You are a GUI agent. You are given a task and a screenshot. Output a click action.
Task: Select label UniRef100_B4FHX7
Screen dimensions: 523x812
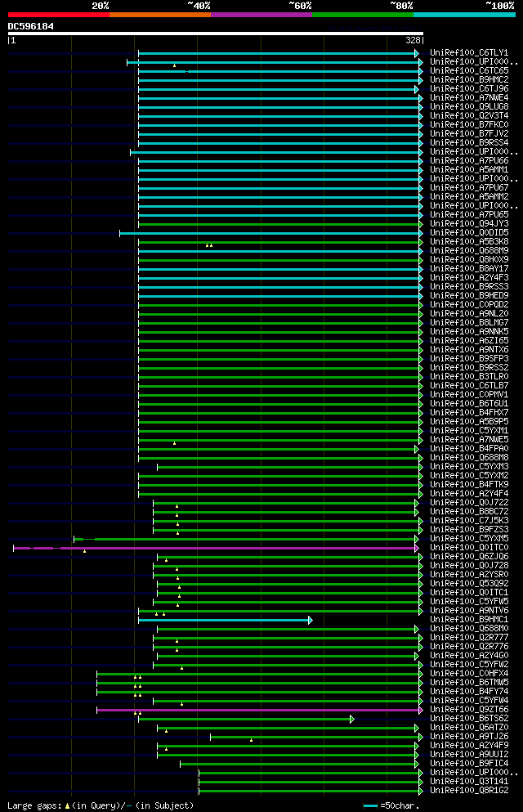click(x=469, y=413)
